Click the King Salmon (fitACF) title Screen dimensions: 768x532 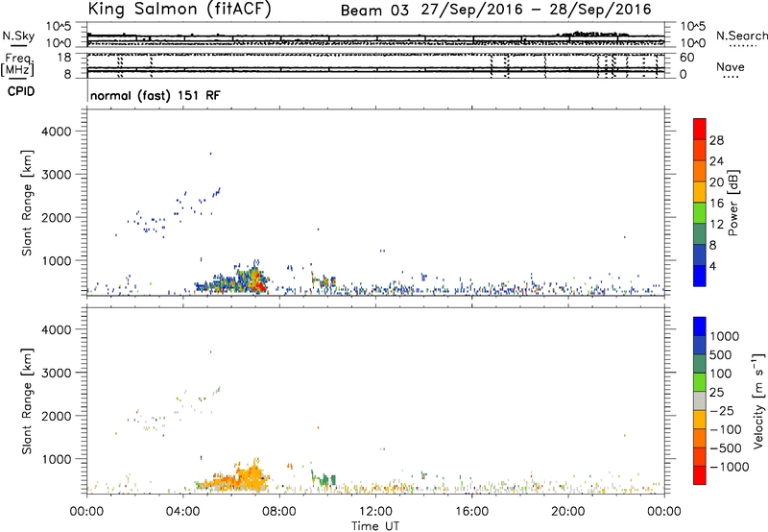point(180,10)
